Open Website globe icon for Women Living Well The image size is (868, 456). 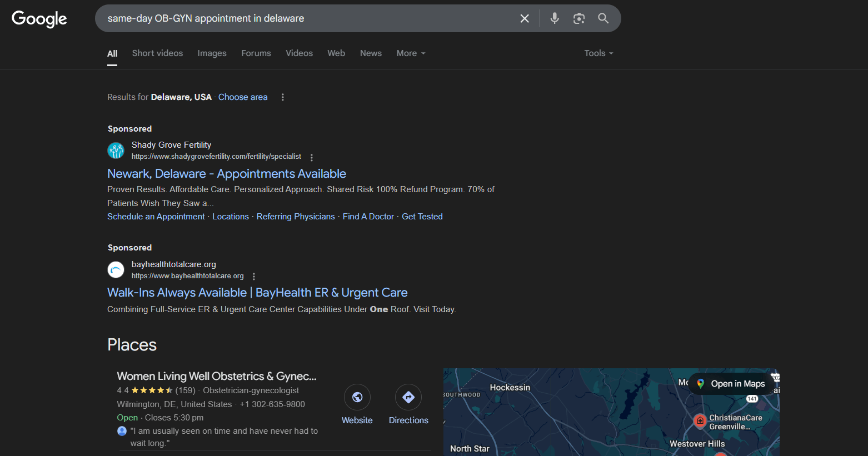(x=357, y=397)
